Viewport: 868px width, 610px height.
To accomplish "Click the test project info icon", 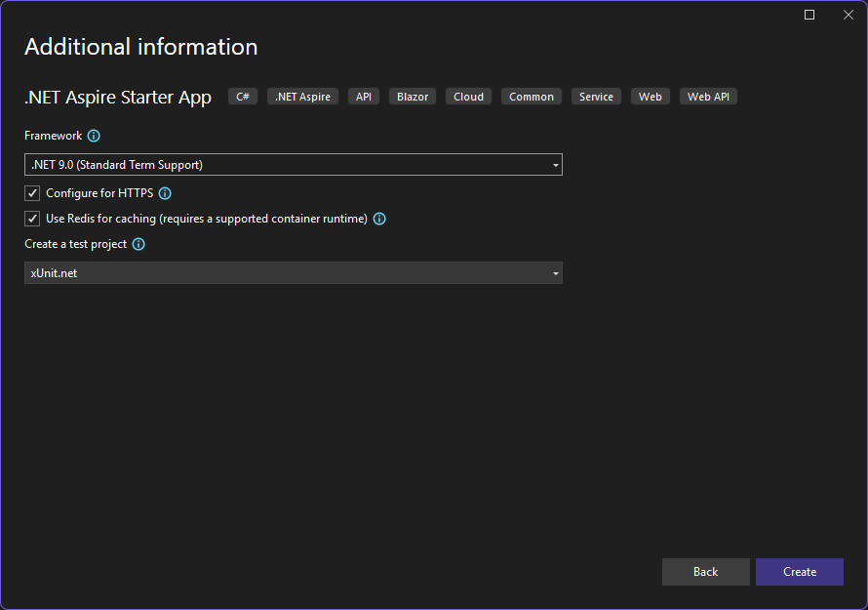I will [x=138, y=244].
